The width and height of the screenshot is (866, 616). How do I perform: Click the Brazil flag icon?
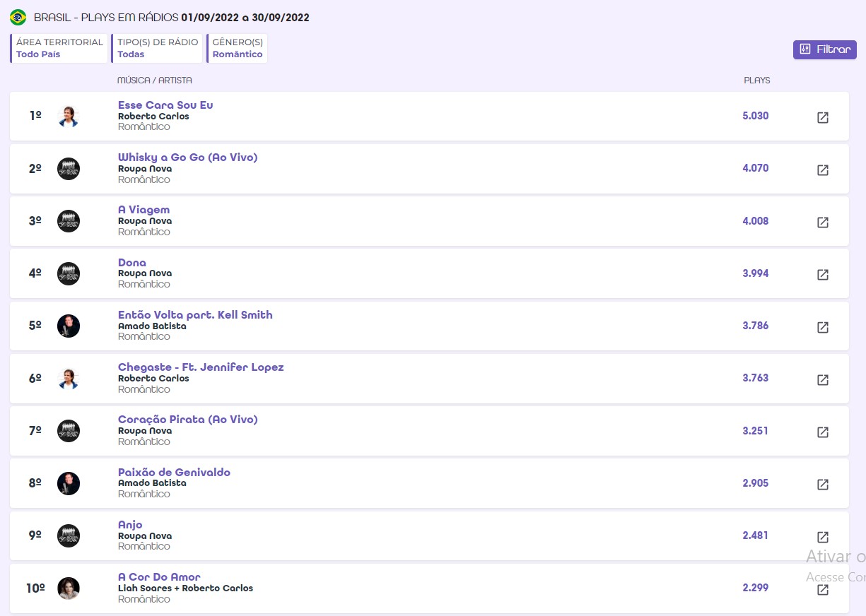18,18
